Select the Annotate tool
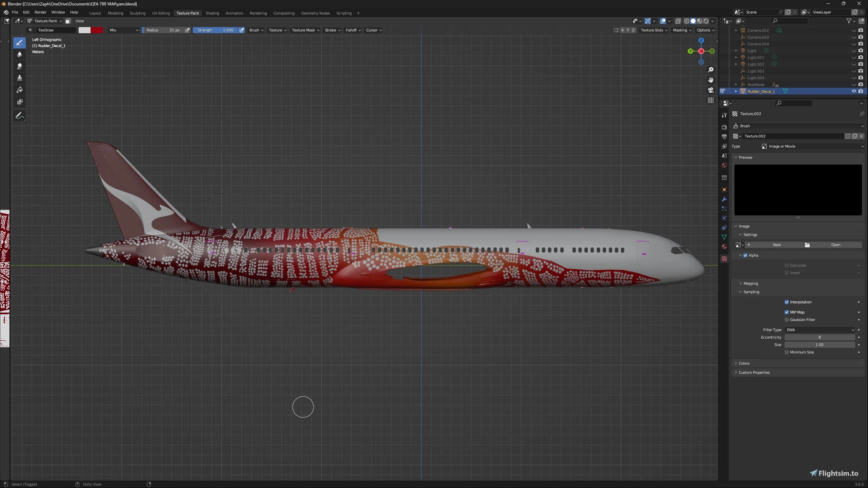 19,116
